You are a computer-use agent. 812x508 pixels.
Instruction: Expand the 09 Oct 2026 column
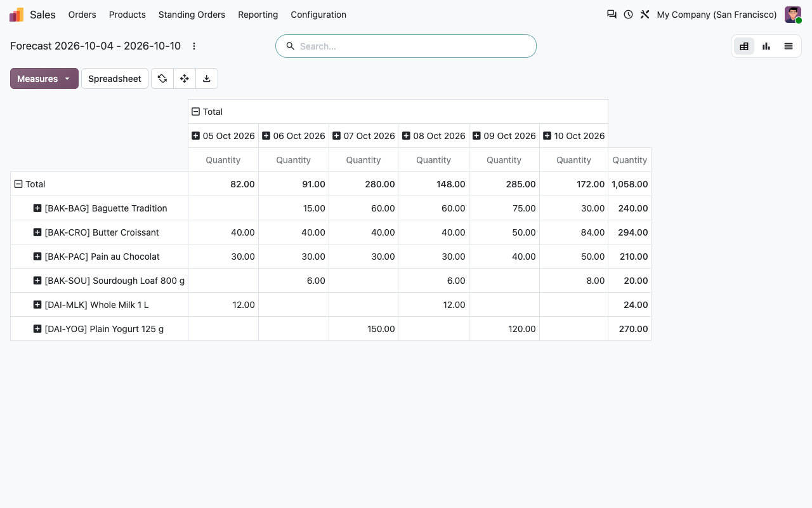pyautogui.click(x=476, y=136)
